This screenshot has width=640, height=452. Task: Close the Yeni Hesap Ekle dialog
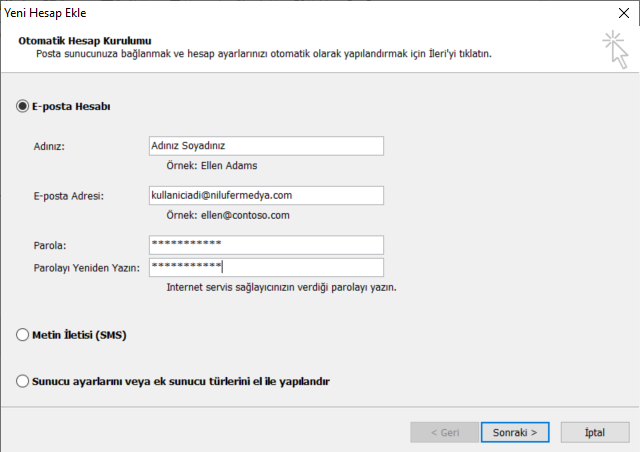(624, 13)
